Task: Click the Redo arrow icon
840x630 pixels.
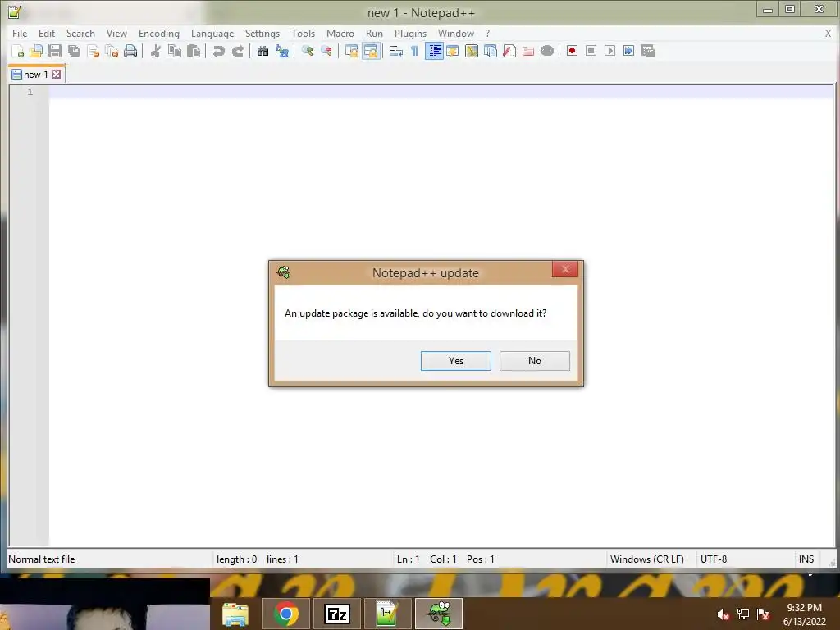Action: click(x=237, y=51)
